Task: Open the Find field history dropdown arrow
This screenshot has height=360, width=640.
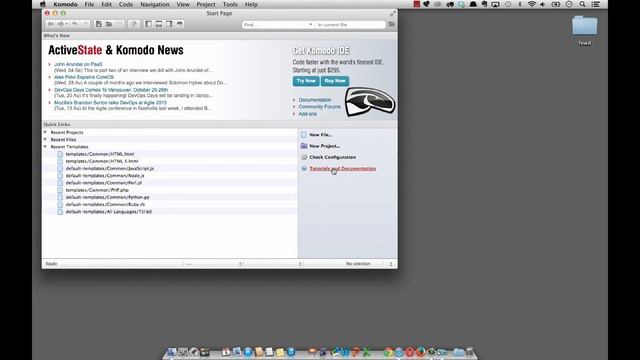Action: 311,24
